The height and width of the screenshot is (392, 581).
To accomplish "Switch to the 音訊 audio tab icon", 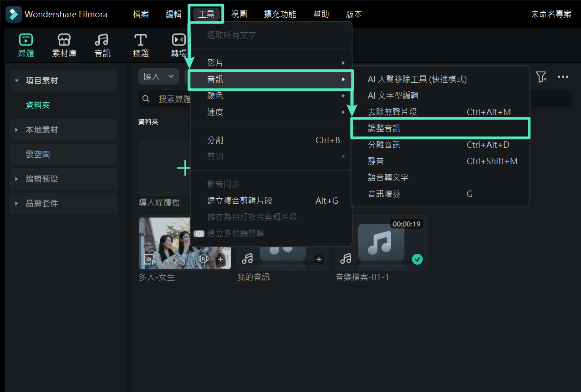I will click(x=102, y=40).
